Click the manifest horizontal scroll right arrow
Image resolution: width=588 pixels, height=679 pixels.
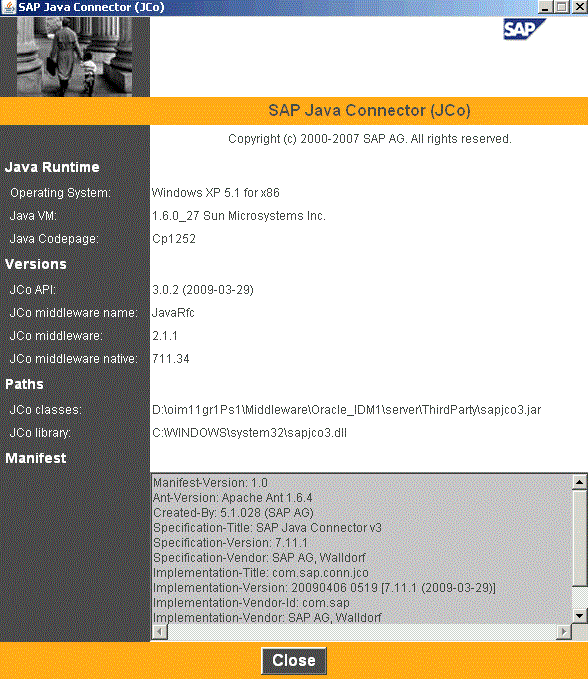click(x=564, y=632)
